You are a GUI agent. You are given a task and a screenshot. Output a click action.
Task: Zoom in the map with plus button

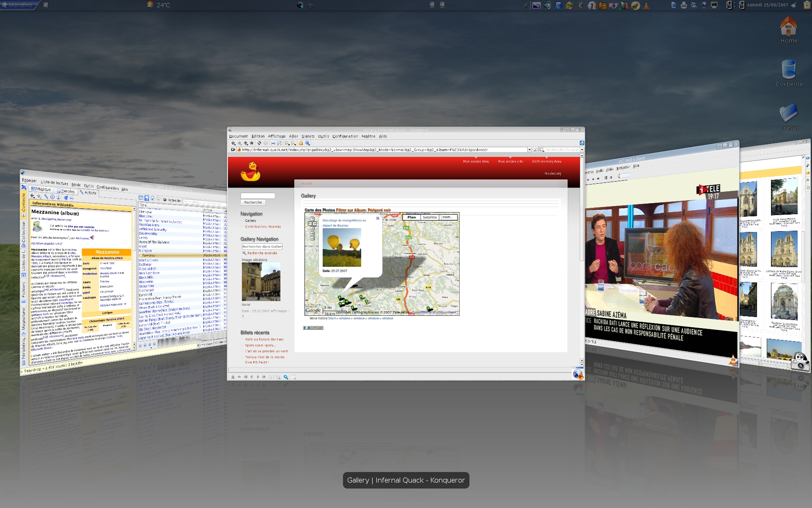(x=312, y=233)
